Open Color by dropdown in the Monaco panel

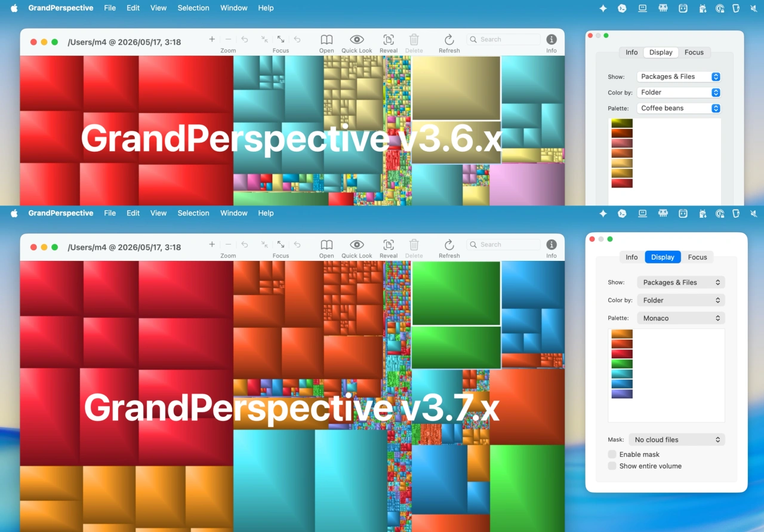tap(681, 300)
